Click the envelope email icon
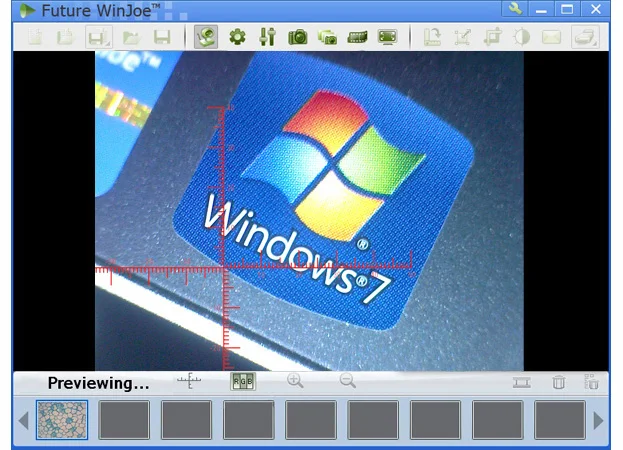 (x=551, y=37)
